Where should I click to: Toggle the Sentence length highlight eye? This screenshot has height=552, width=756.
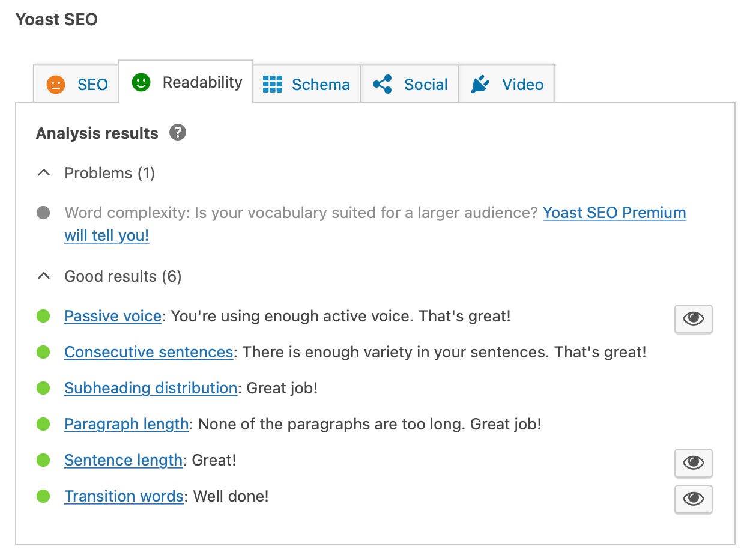point(693,463)
